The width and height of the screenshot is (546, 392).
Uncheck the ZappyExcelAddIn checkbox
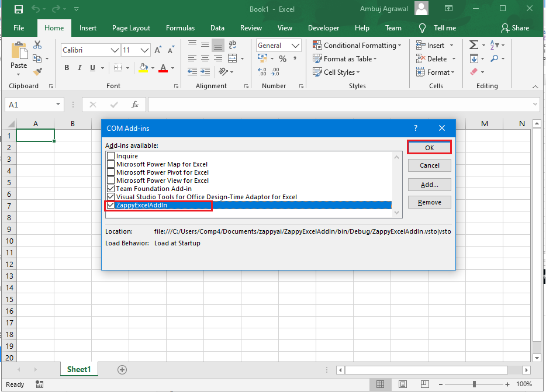pos(111,206)
